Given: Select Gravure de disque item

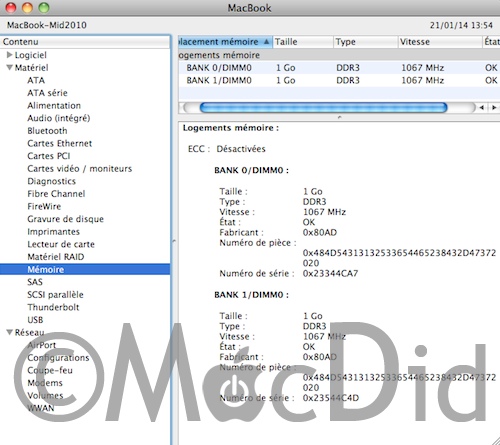Looking at the screenshot, I should (66, 219).
